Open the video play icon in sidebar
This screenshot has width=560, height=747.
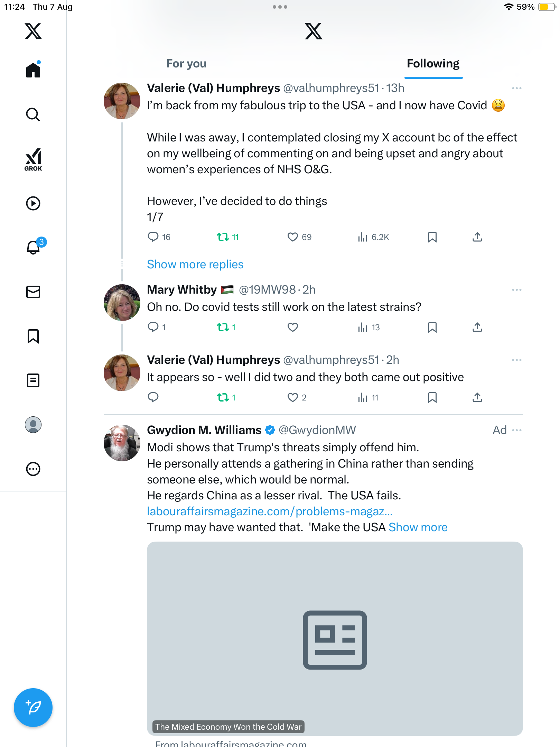coord(33,203)
